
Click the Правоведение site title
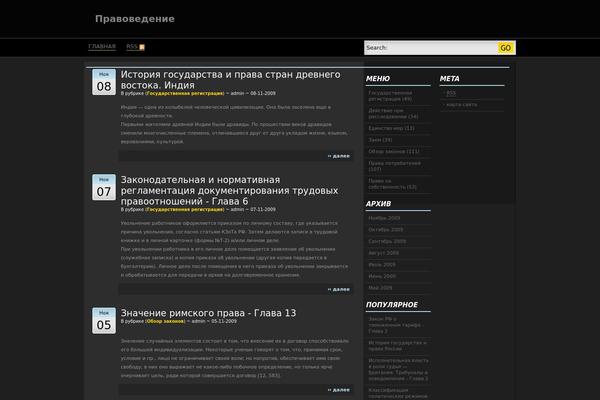coord(135,19)
